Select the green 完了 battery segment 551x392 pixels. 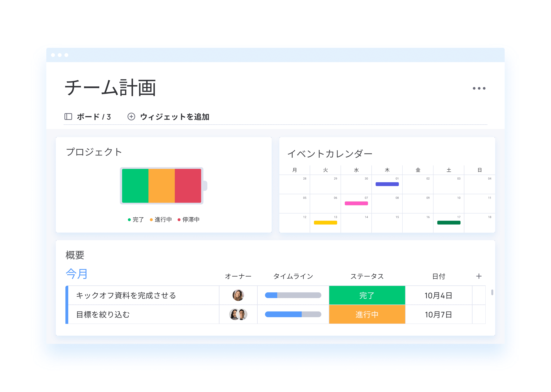(x=135, y=186)
